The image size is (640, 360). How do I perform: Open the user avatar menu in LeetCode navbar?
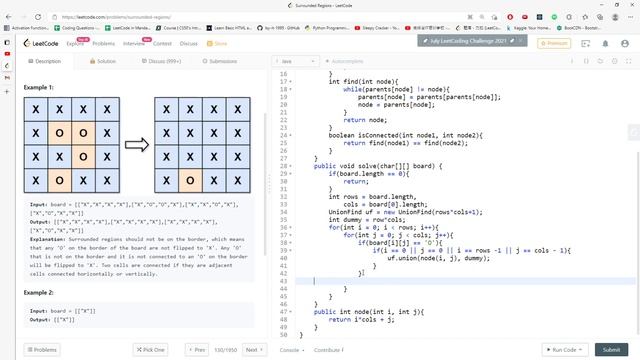click(624, 43)
